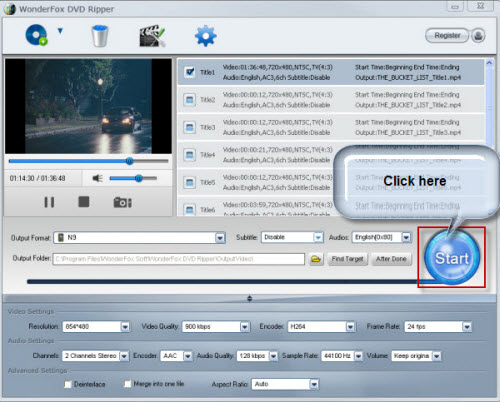This screenshot has height=402, width=500.
Task: Open the audio Encoder AAC dropdown
Action: click(x=176, y=356)
